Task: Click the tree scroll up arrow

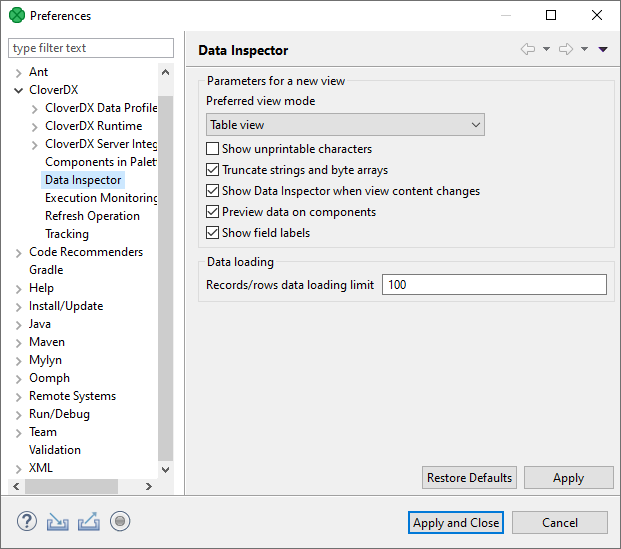Action: click(166, 72)
